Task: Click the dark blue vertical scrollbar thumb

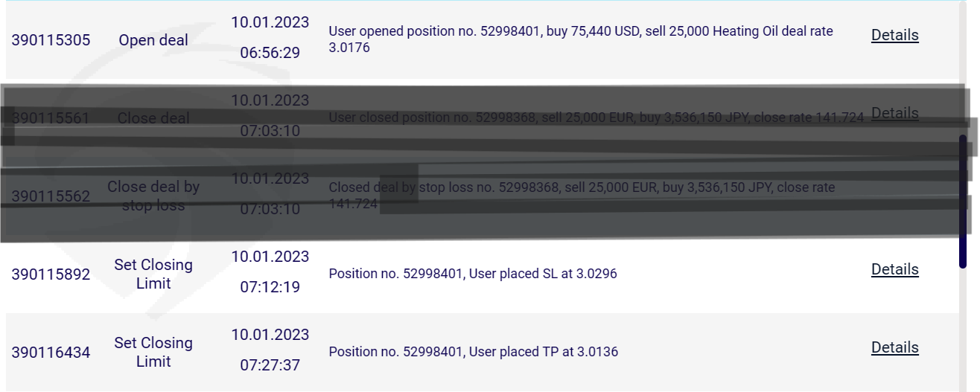Action: (962, 201)
